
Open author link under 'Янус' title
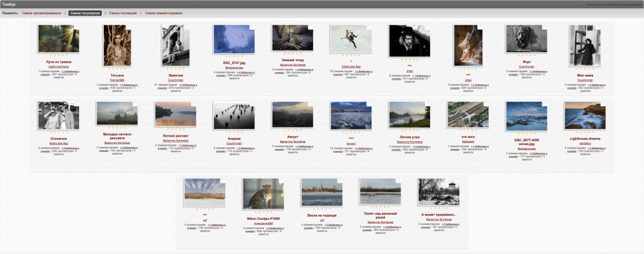coord(526,66)
